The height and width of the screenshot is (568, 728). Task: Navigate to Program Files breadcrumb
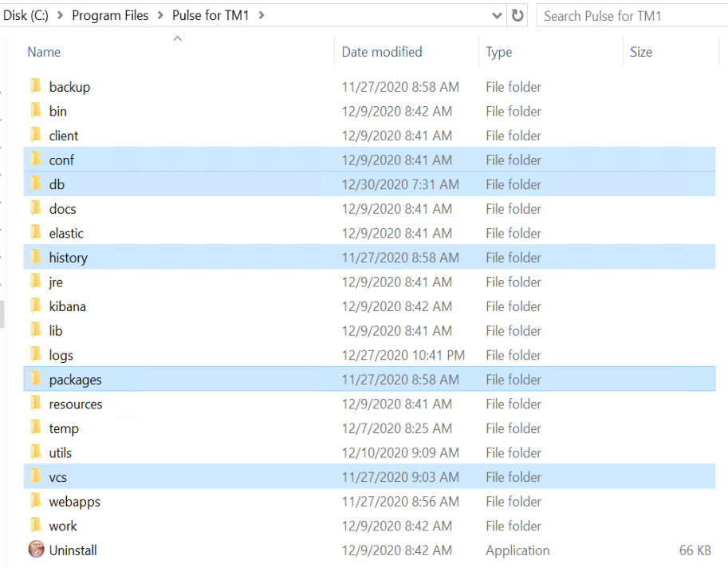coord(110,15)
